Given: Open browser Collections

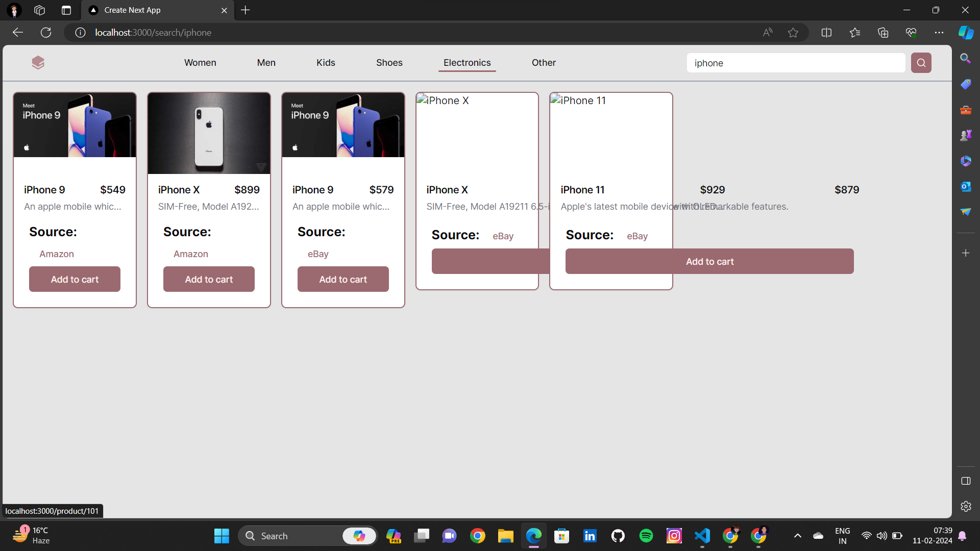Looking at the screenshot, I should [x=883, y=33].
